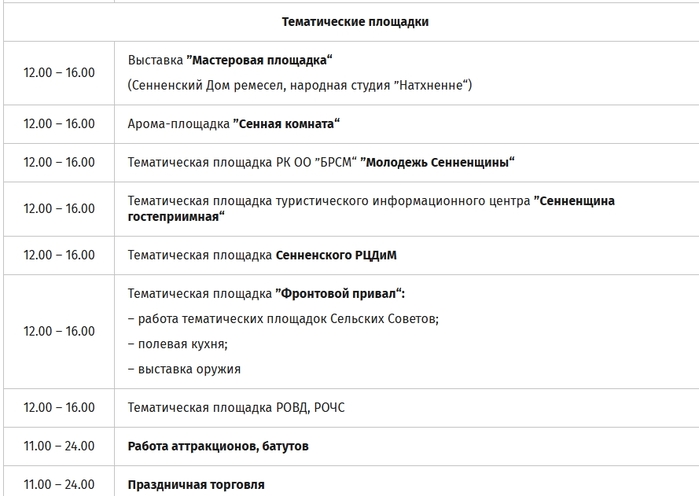This screenshot has height=496, width=699.
Task: Click time cell beside 'Работа аттракционов'
Action: [x=59, y=446]
